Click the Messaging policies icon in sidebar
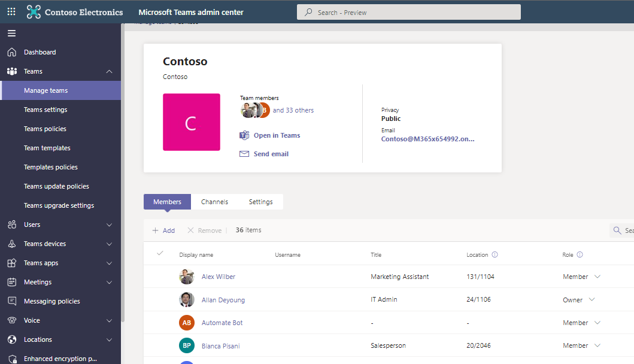Screen dimensions: 634x364 (x=11, y=301)
